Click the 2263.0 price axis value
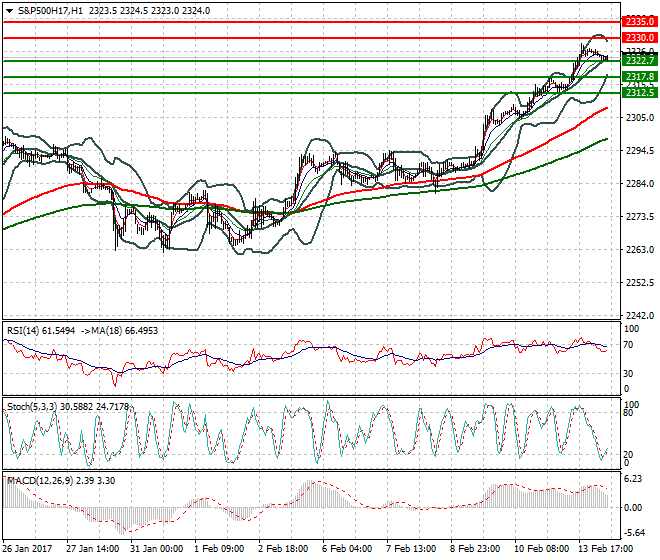 640,250
